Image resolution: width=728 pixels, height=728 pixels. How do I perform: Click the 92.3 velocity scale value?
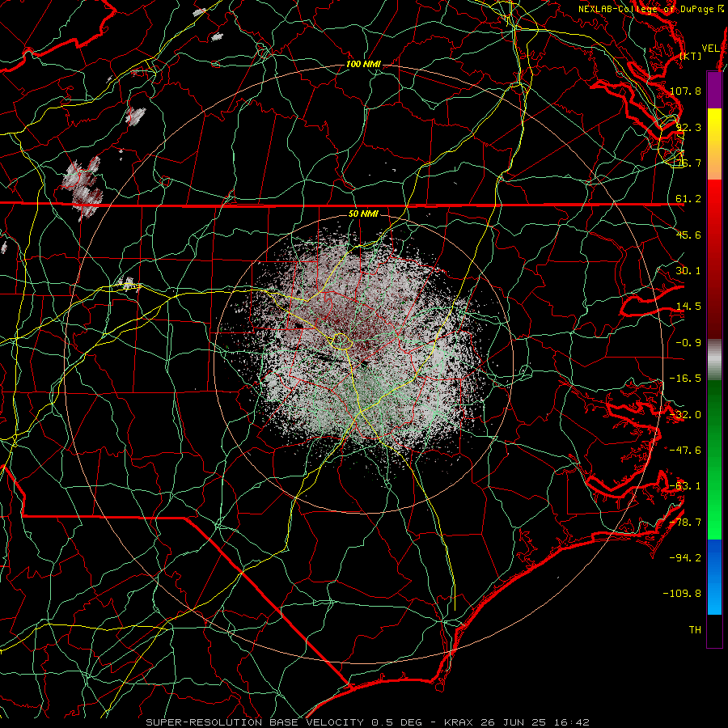click(688, 127)
